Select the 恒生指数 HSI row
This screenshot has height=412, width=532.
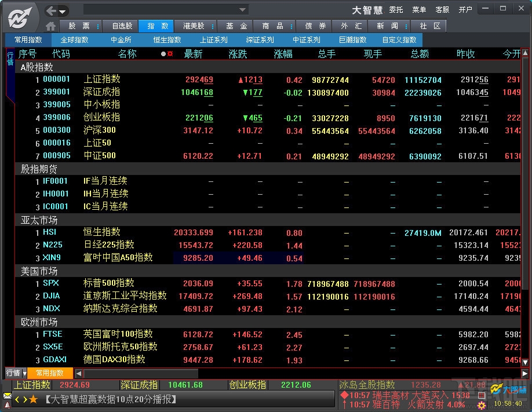268,232
